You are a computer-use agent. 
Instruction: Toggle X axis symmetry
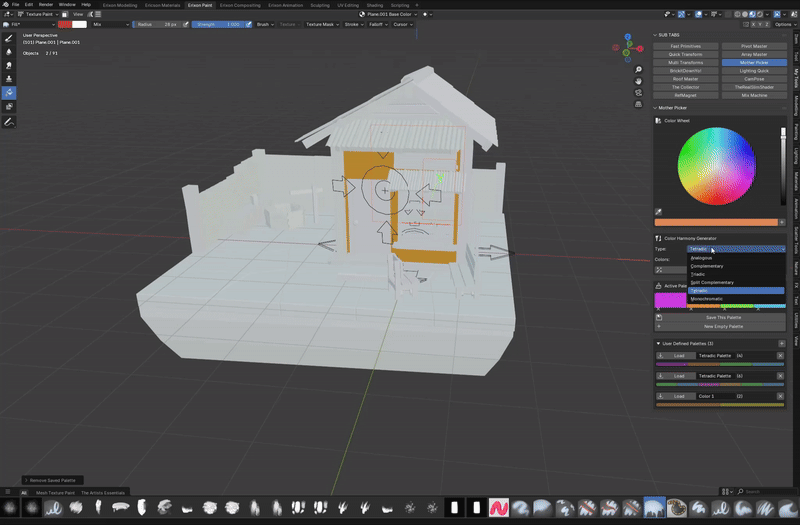click(x=754, y=24)
